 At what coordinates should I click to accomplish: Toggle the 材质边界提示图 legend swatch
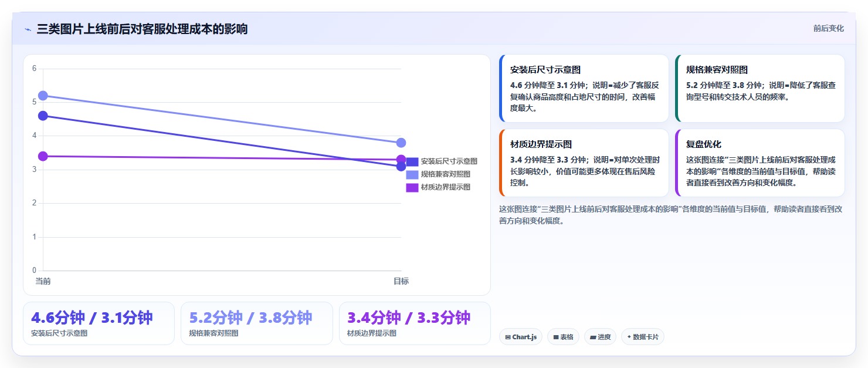coord(412,187)
